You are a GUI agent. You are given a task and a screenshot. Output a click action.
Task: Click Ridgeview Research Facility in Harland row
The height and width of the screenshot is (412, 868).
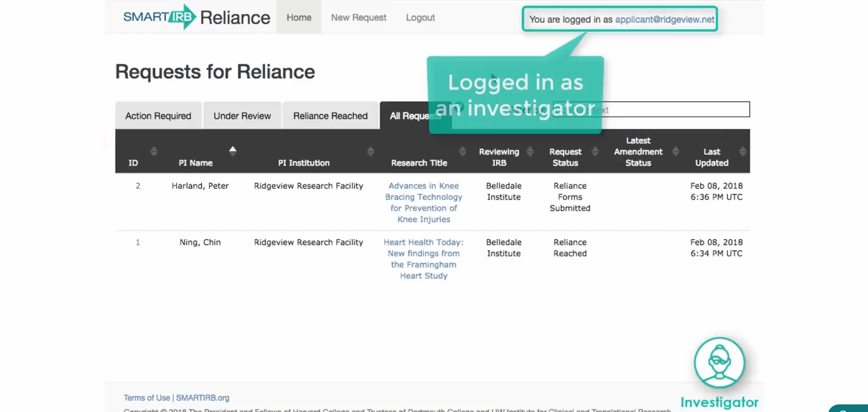[x=308, y=186]
